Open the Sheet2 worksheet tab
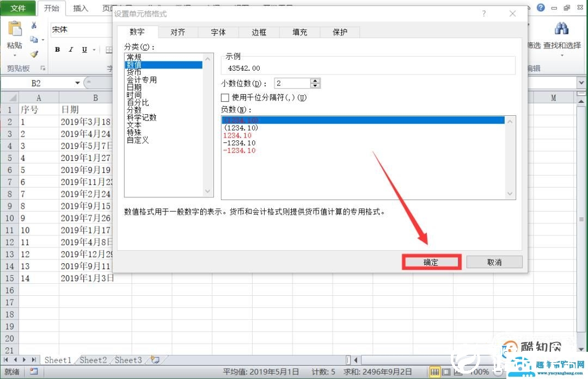Viewport: 588px width, 379px height. pos(93,360)
